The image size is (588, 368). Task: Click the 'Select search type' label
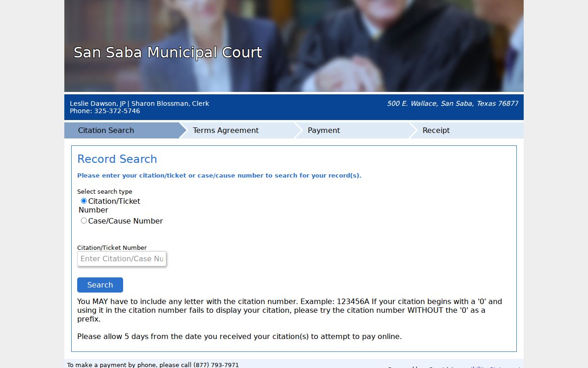105,191
